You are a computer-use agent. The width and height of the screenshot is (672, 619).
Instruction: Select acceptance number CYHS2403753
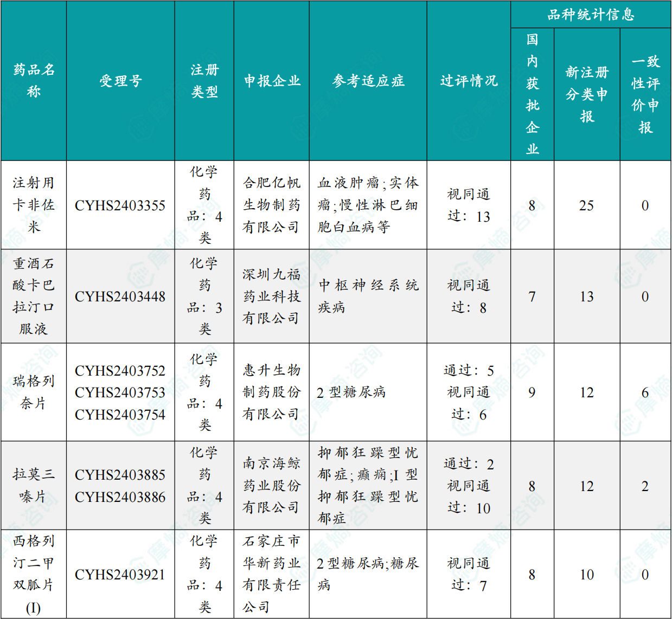[120, 392]
